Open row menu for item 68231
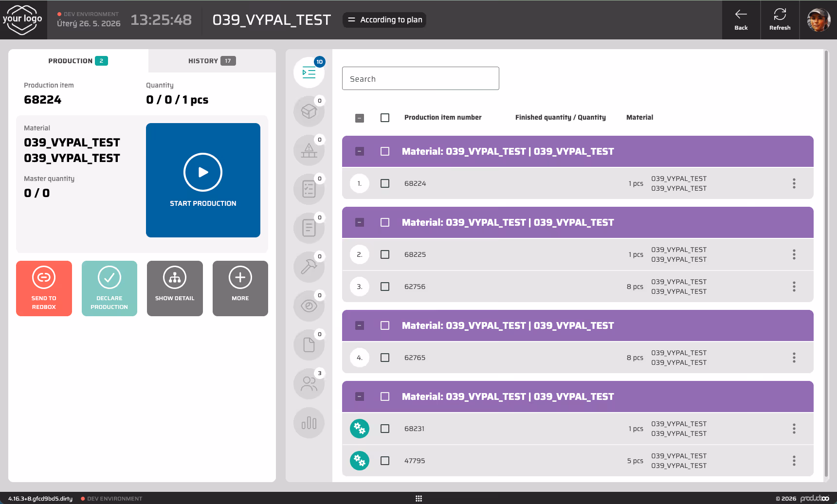Screen dimensions: 837x504 pyautogui.click(x=794, y=429)
